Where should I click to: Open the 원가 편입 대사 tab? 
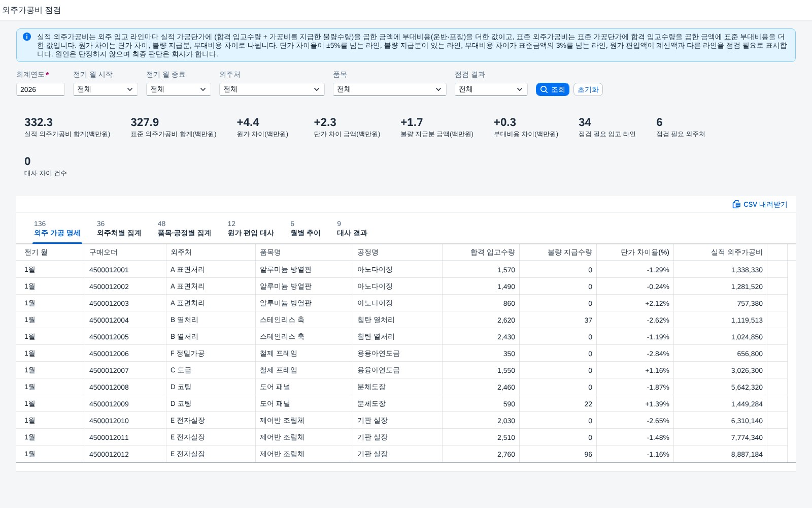coord(251,229)
